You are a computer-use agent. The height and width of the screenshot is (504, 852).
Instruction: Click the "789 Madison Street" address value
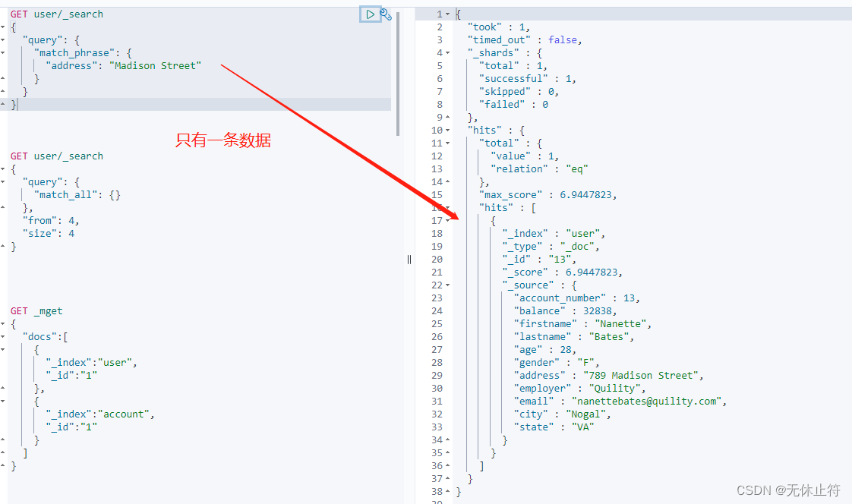pyautogui.click(x=641, y=375)
